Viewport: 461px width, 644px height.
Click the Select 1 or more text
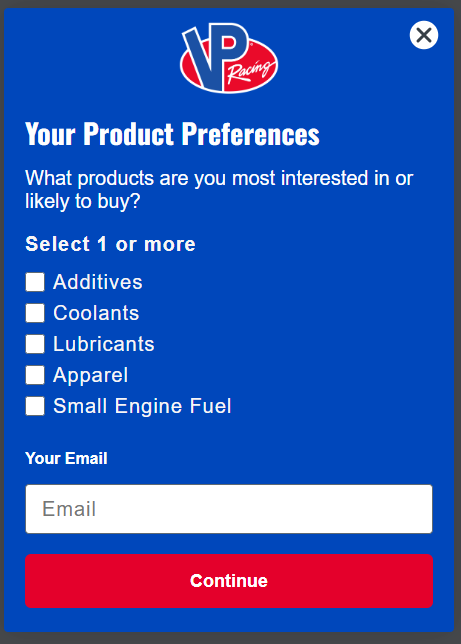(x=111, y=244)
